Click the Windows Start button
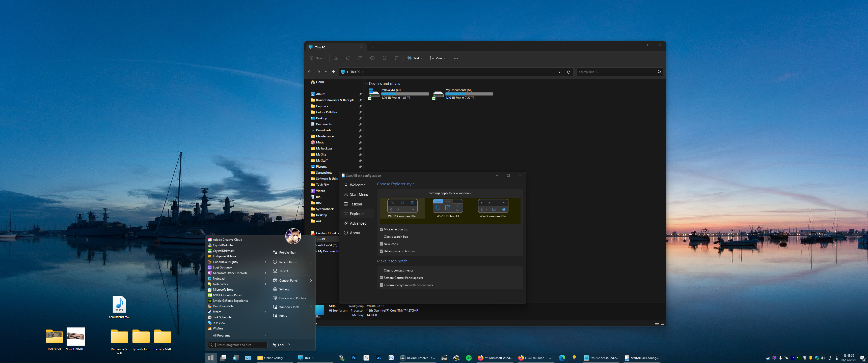This screenshot has height=363, width=868. coord(211,358)
